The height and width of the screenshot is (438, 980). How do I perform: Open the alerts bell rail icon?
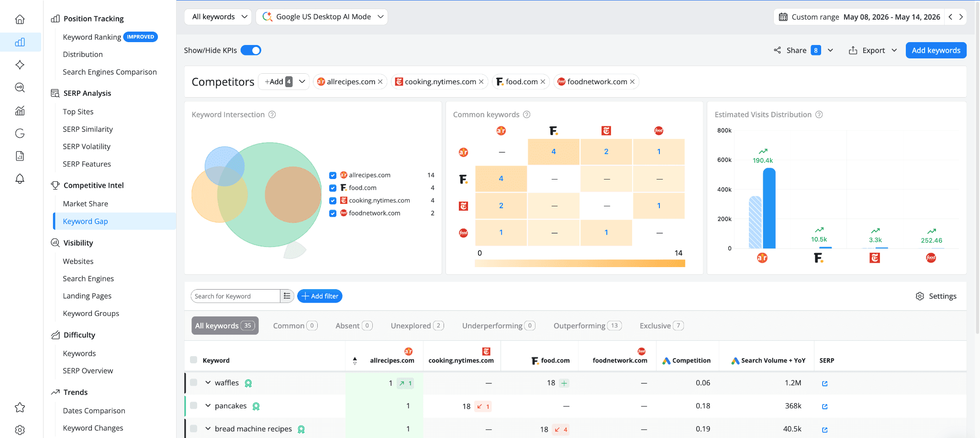tap(20, 179)
